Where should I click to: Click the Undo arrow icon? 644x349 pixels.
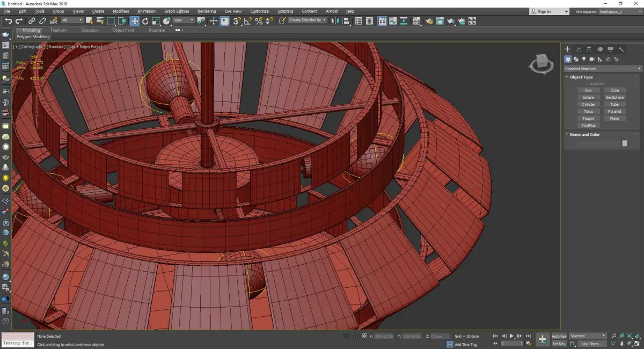click(x=8, y=21)
